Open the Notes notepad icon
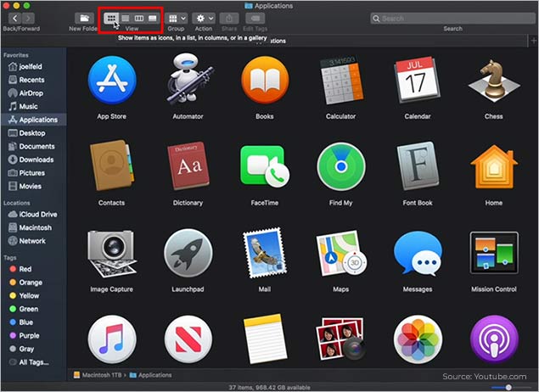Viewport: 539px width, 392px height. 265,339
